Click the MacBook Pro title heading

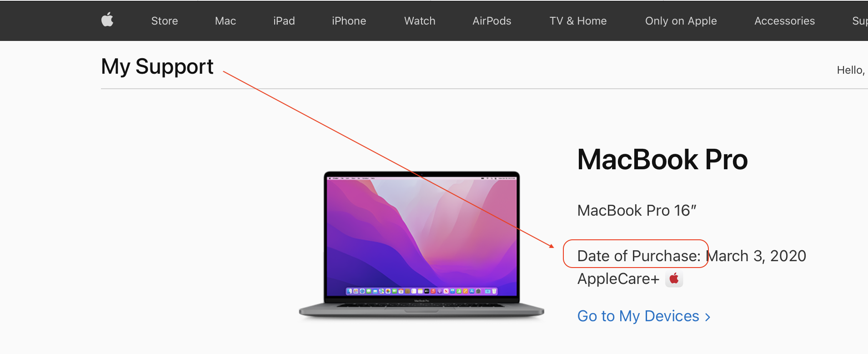coord(662,160)
